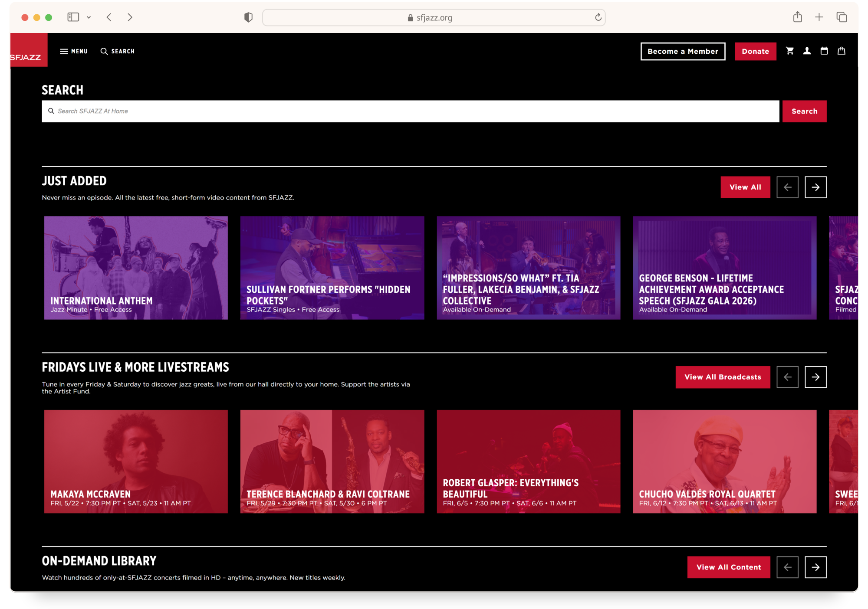Screen dimensions: 868x609
Task: Open the Impressions/So What video card
Action: click(x=528, y=268)
